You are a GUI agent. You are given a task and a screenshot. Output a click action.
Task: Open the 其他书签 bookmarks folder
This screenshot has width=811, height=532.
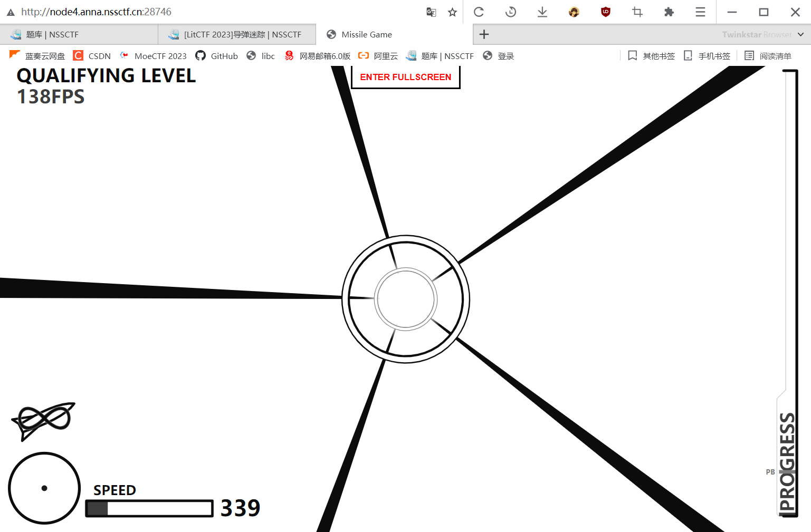pos(652,56)
